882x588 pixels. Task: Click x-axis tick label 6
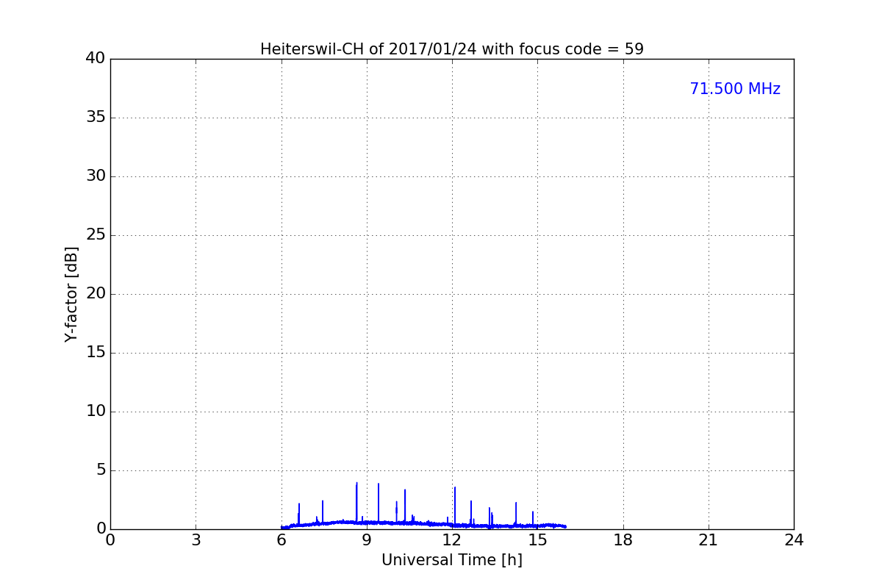click(282, 540)
